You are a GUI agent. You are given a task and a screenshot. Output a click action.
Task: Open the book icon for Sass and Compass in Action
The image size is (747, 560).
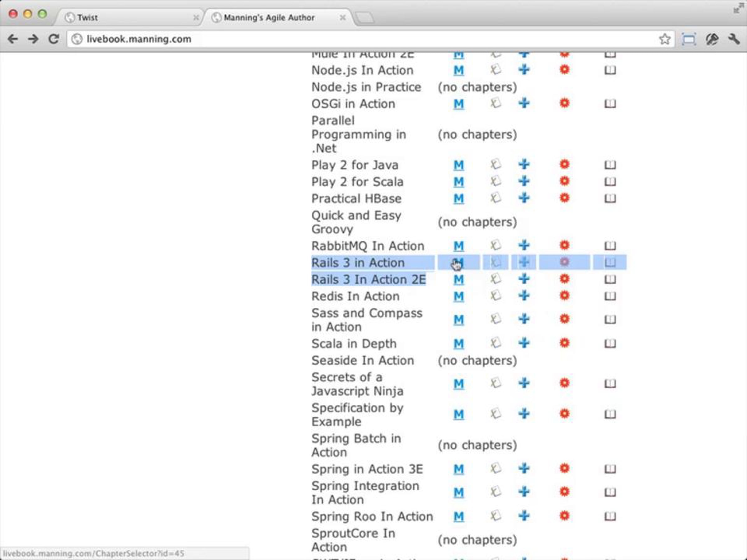(610, 319)
